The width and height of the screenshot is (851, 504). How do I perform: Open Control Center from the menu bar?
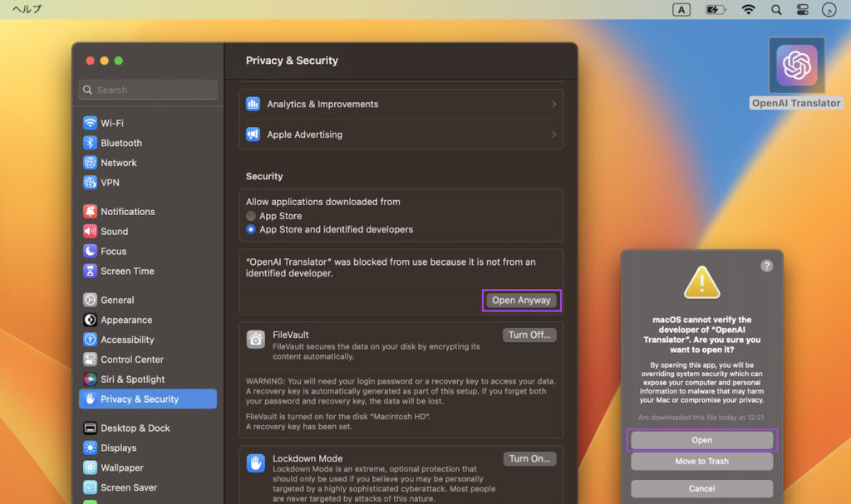(802, 9)
